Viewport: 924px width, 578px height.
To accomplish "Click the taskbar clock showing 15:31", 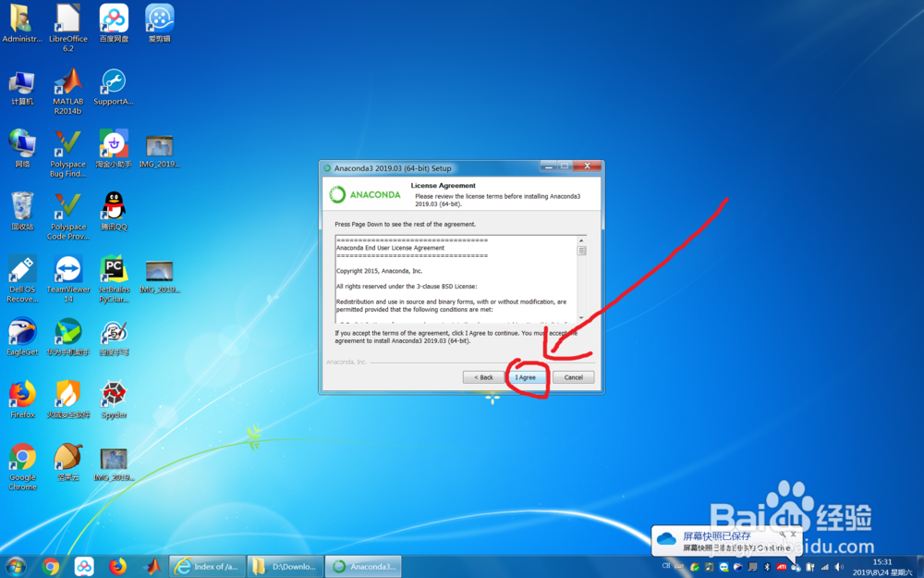I will coord(882,567).
